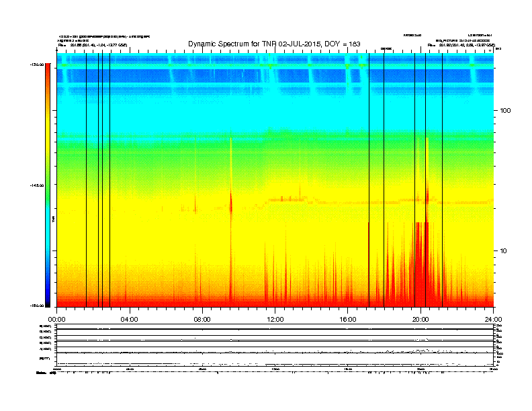This screenshot has height=411, width=532.
Task: Click the 'DOY = 183' text in the title
Action: tap(343, 44)
